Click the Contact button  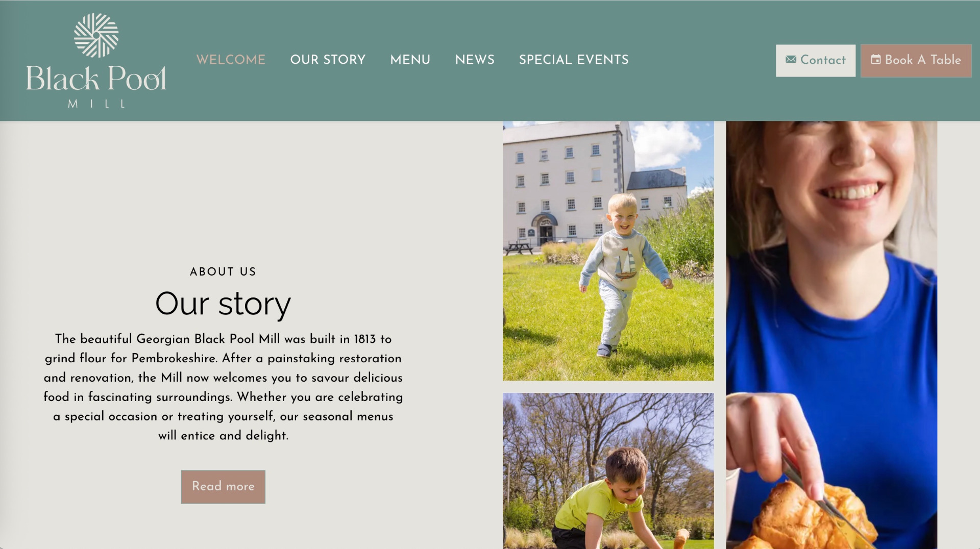[816, 61]
